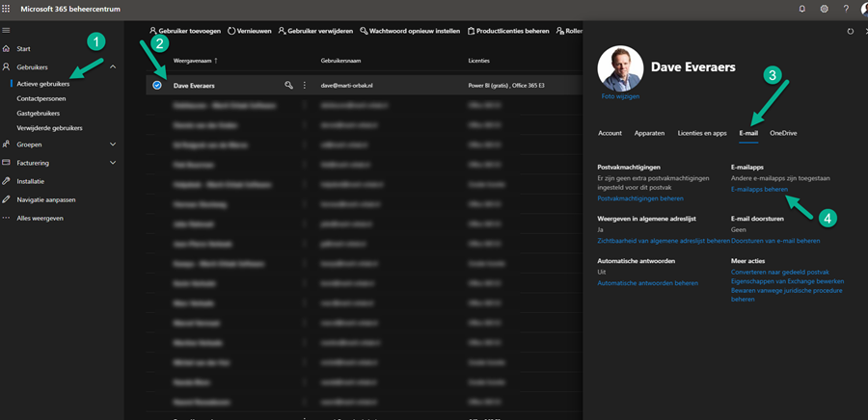Click Foto wijzigen link
Image resolution: width=868 pixels, height=420 pixels.
[x=620, y=96]
